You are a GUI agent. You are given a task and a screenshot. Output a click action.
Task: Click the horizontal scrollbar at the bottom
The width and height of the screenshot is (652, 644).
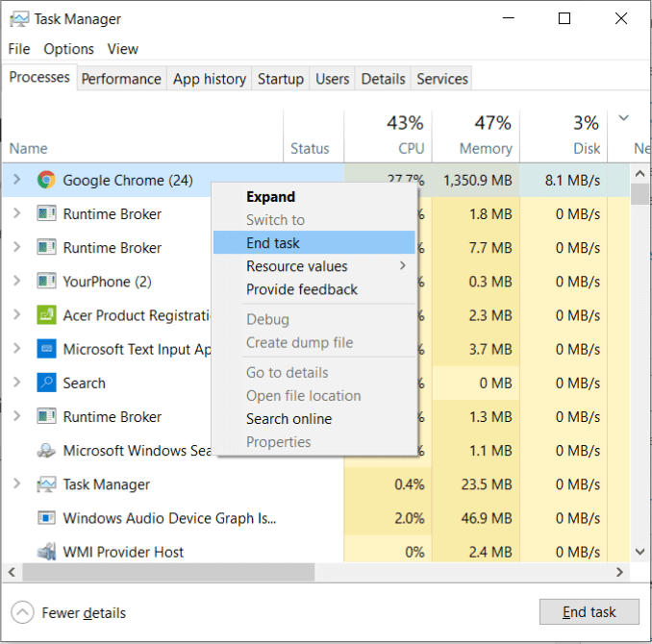tap(168, 573)
